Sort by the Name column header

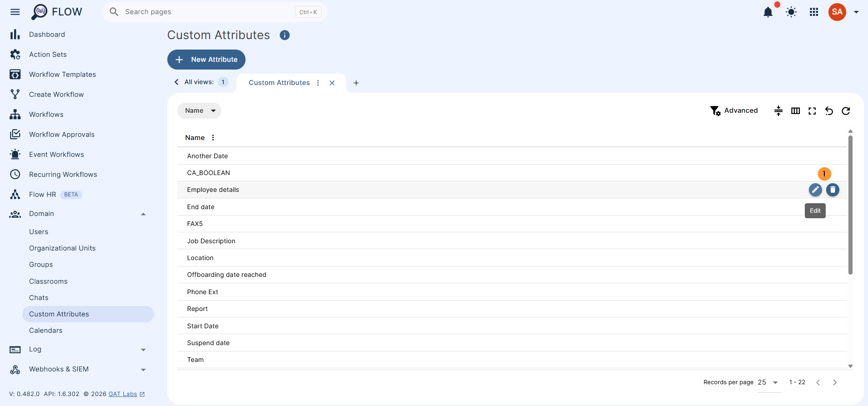195,138
